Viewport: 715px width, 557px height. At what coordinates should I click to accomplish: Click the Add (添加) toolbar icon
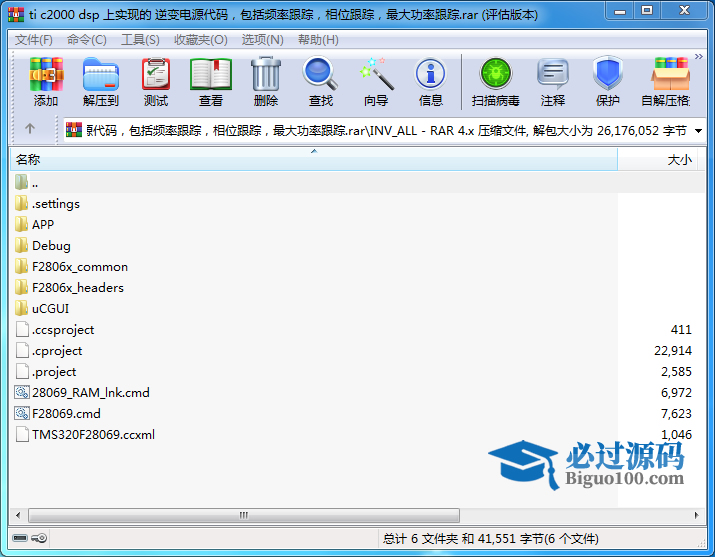46,81
